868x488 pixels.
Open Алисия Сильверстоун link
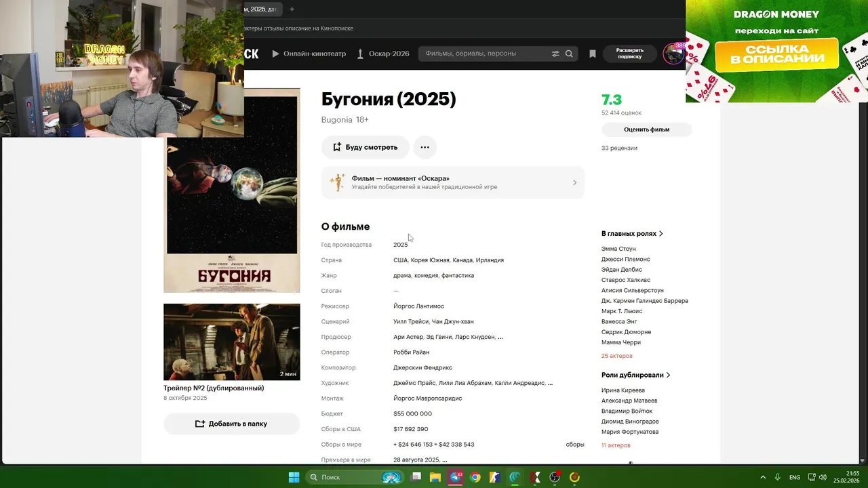coord(632,290)
